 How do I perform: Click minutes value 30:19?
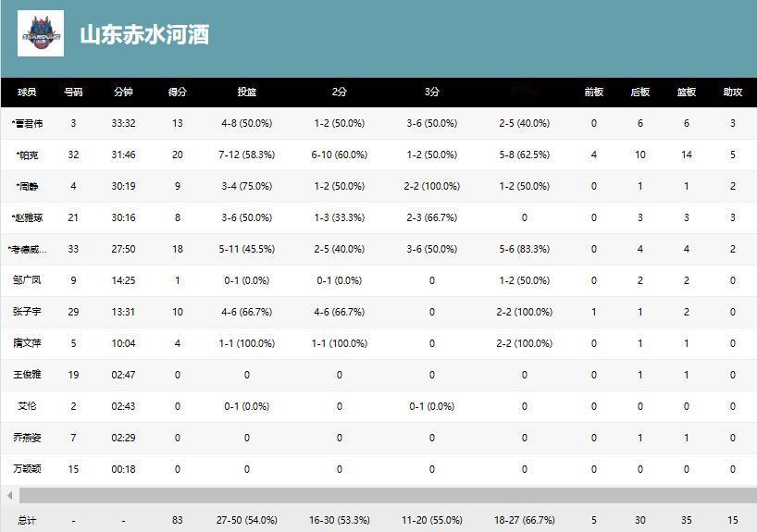click(x=124, y=186)
